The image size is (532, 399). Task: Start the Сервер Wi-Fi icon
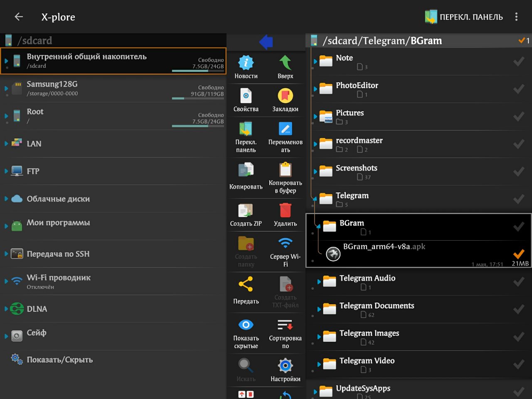286,243
